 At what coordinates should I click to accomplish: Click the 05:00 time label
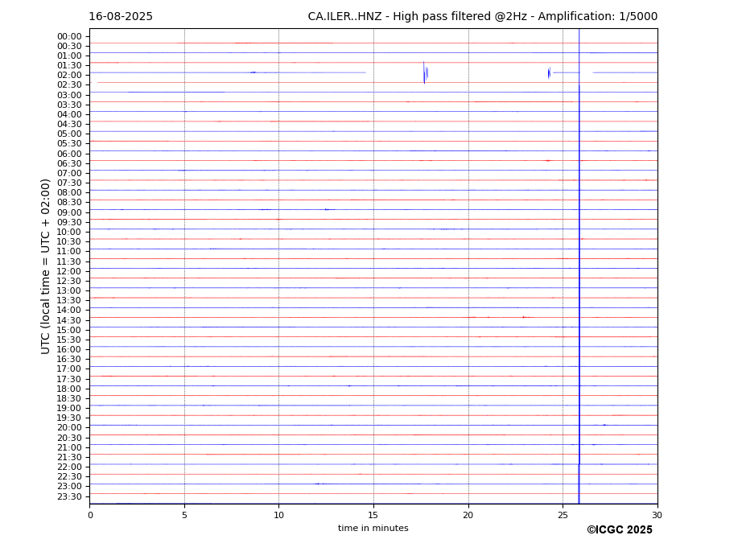coord(69,134)
